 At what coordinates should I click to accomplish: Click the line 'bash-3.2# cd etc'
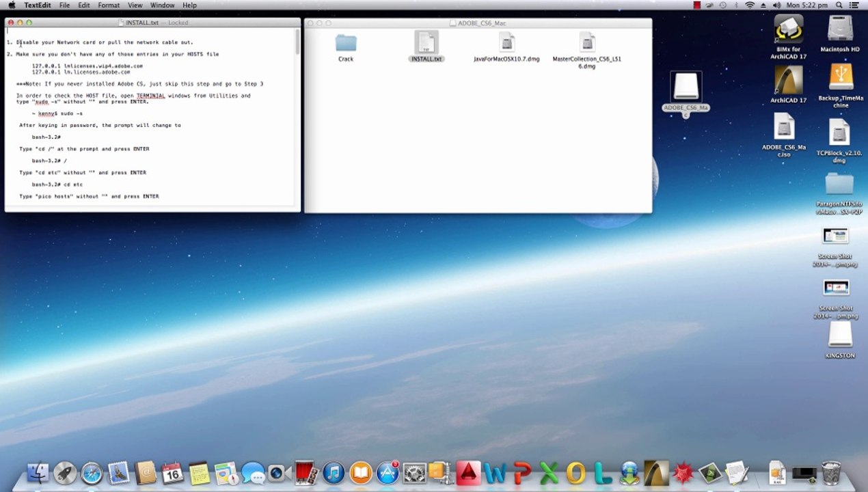point(57,184)
